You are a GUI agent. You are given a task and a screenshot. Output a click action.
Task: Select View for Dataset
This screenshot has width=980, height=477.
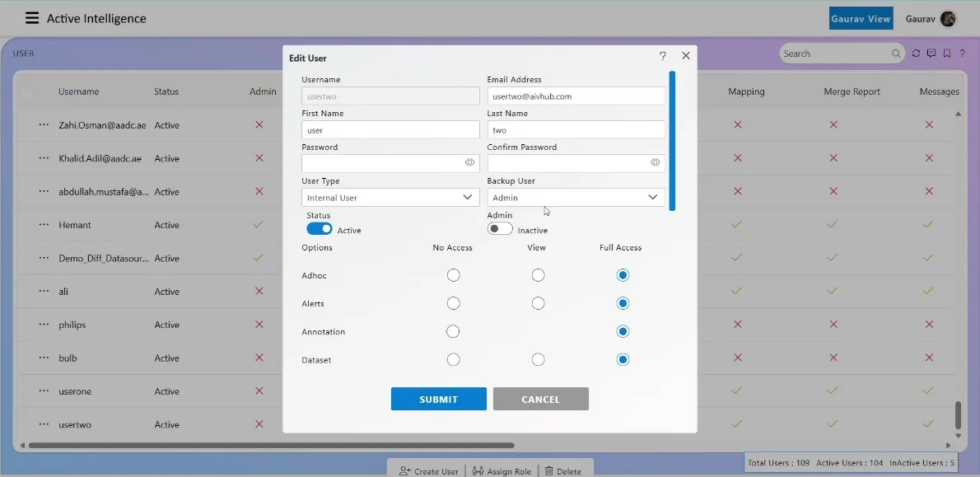pyautogui.click(x=538, y=359)
